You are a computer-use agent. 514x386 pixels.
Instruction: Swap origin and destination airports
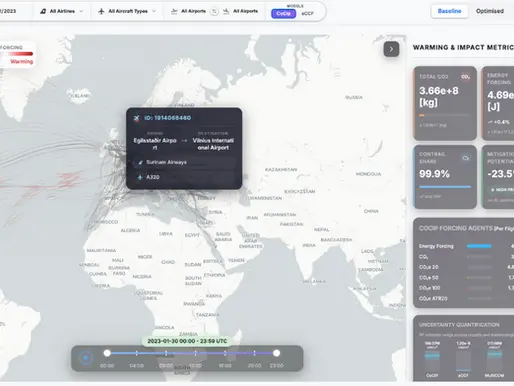(x=214, y=11)
